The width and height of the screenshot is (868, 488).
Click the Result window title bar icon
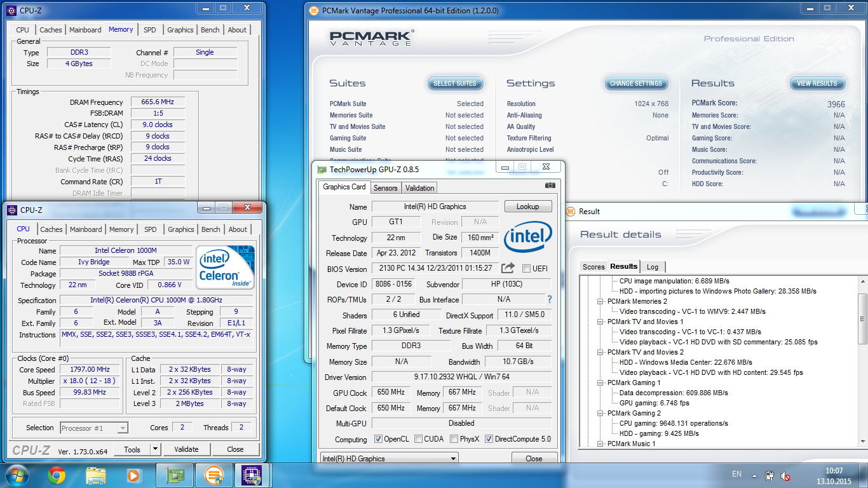(570, 212)
